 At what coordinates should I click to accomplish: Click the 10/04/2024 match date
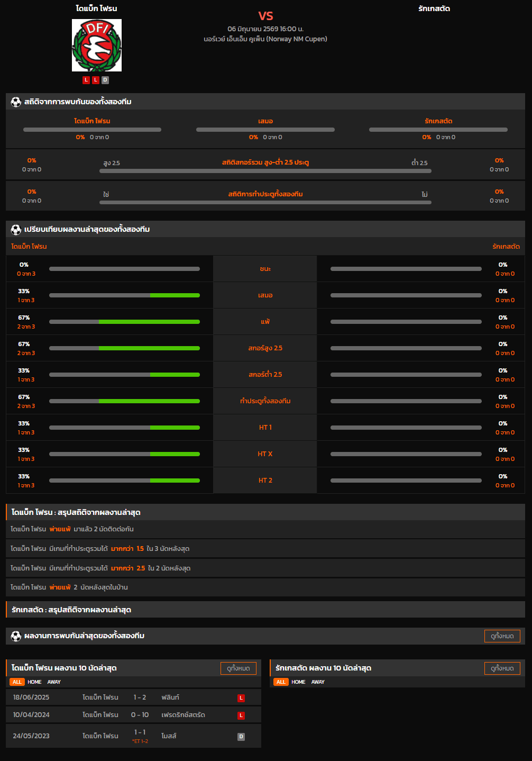tap(31, 715)
